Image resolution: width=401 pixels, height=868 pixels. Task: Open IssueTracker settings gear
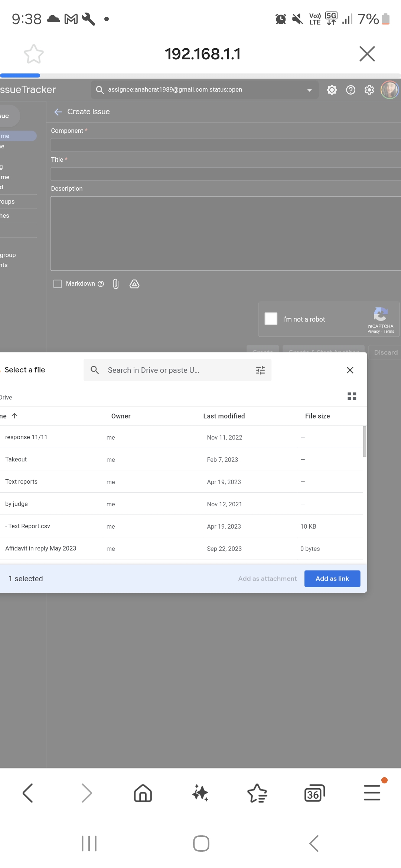[369, 90]
